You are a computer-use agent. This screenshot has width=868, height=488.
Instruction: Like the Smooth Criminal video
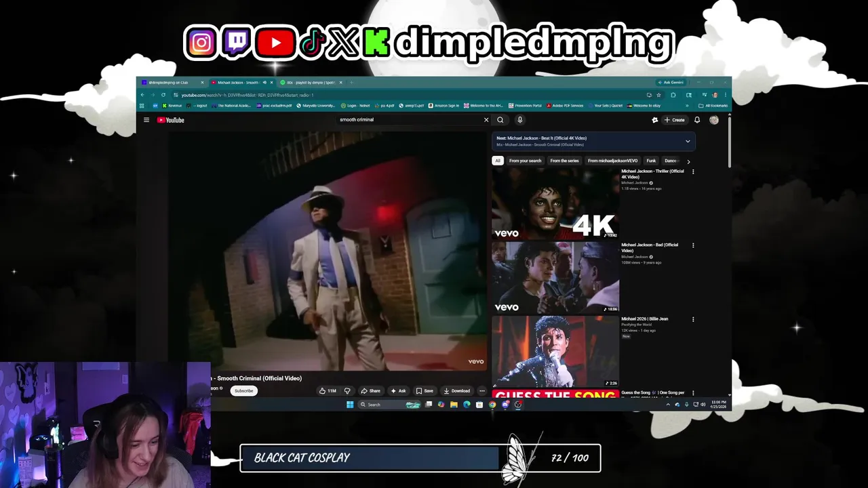click(x=328, y=390)
